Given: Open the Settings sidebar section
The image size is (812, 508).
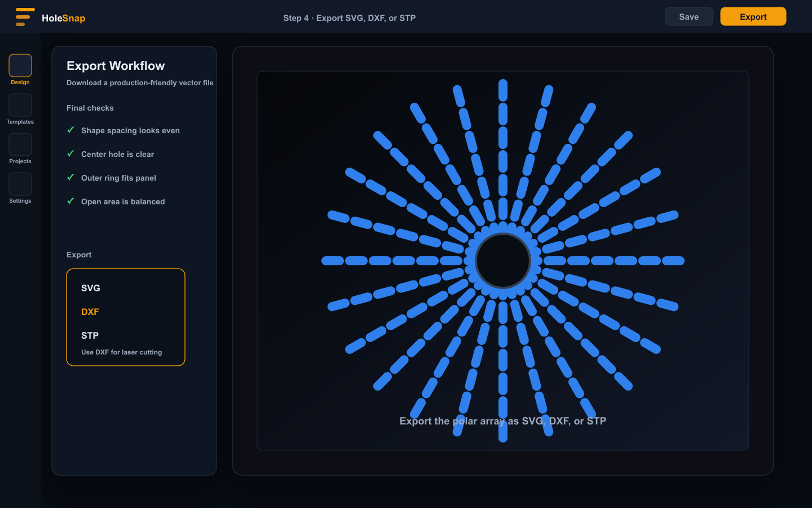Looking at the screenshot, I should pos(20,189).
